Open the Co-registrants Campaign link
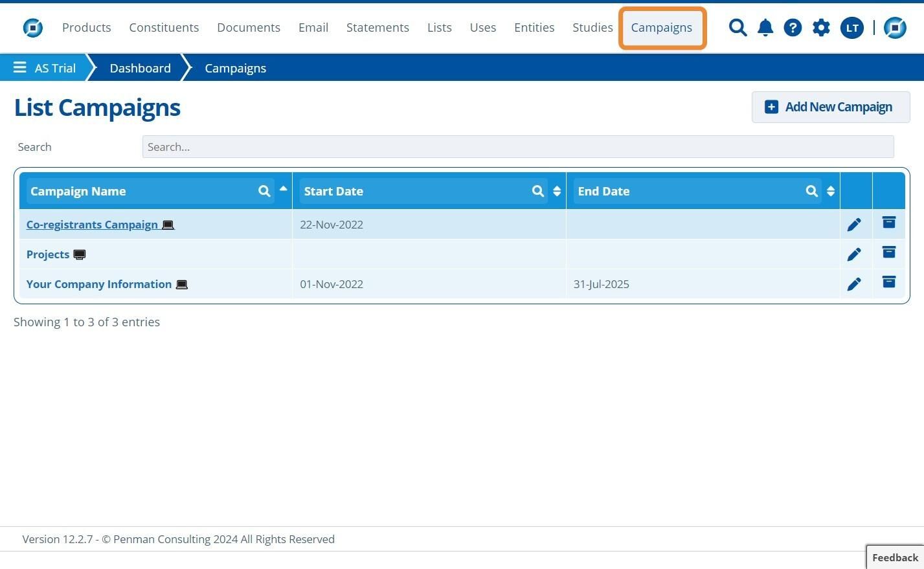The width and height of the screenshot is (924, 569). (x=92, y=225)
